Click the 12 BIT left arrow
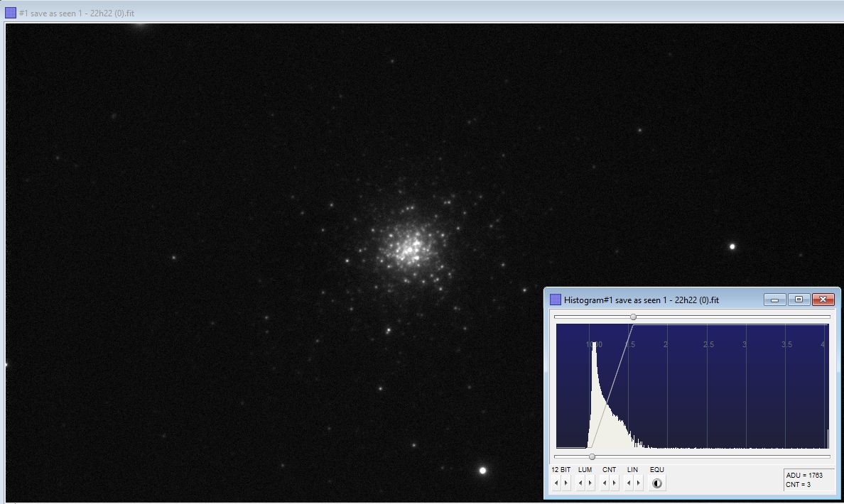The width and height of the screenshot is (844, 504). click(557, 483)
